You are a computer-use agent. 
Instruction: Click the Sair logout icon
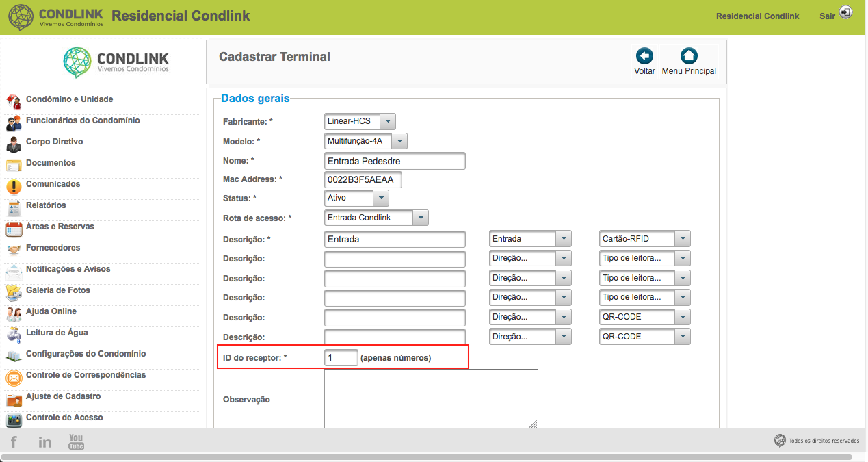tap(846, 12)
